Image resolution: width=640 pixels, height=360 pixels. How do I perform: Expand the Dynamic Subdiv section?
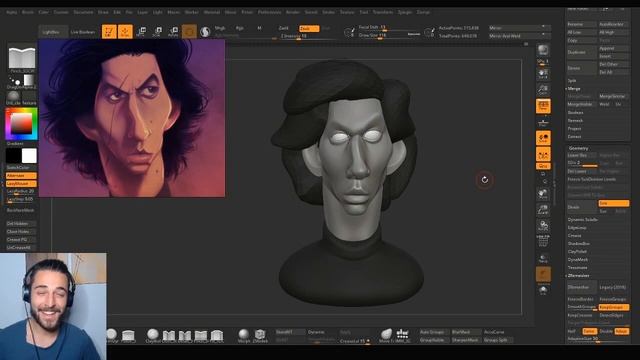[x=582, y=220]
